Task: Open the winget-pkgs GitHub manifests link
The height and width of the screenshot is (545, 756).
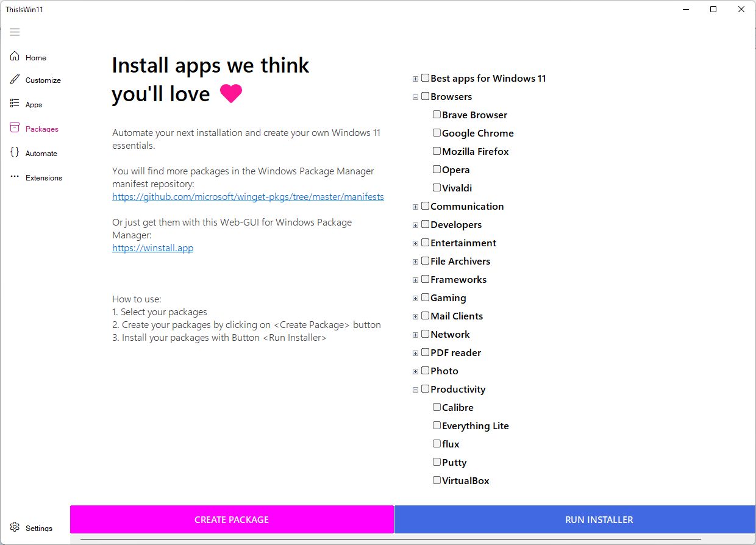Action: [248, 197]
